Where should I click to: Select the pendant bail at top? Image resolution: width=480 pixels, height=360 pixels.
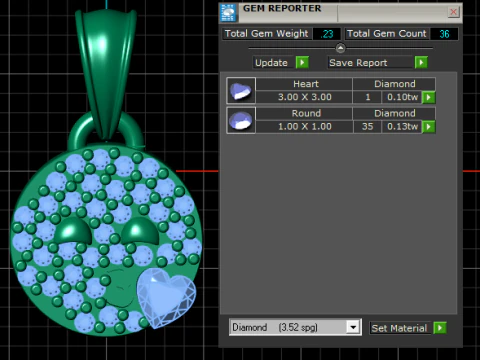pos(105,72)
